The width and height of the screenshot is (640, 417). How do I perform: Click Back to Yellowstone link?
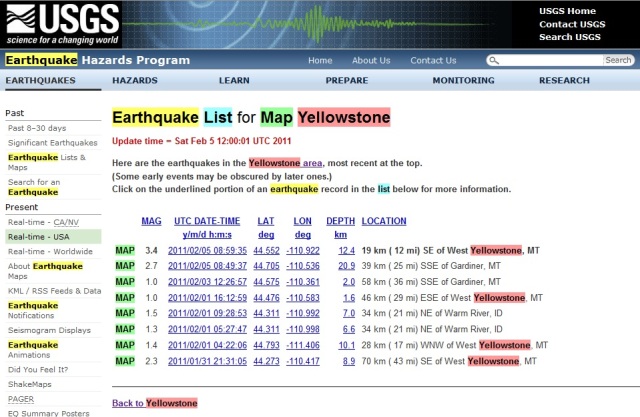[155, 403]
